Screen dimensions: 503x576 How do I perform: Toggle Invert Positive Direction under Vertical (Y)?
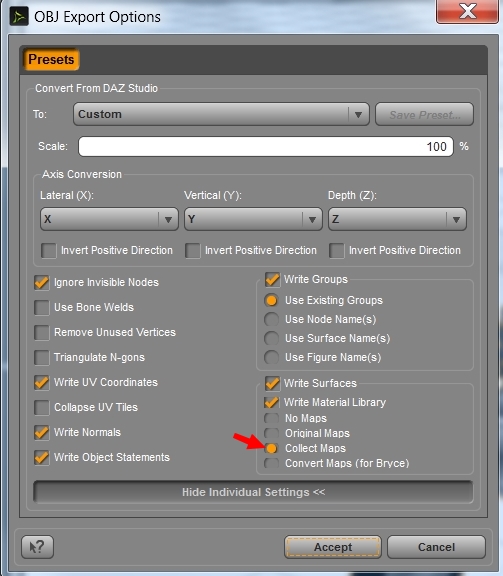[193, 251]
